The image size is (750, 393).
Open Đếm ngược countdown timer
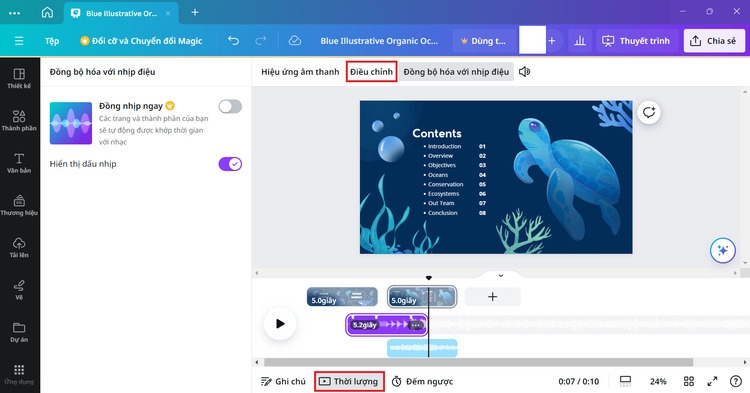coord(422,382)
